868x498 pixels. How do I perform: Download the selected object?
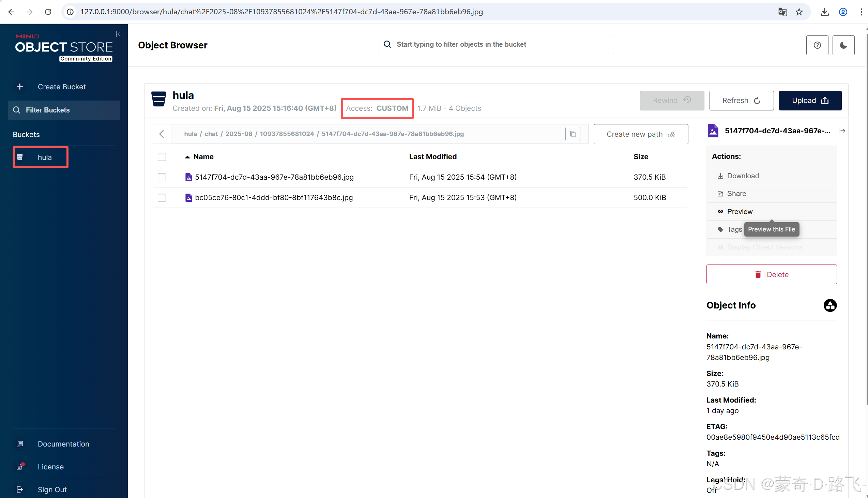tap(772, 176)
